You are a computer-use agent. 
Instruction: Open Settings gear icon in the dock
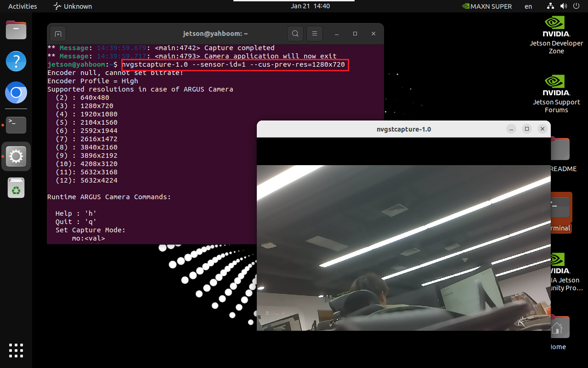pyautogui.click(x=16, y=157)
